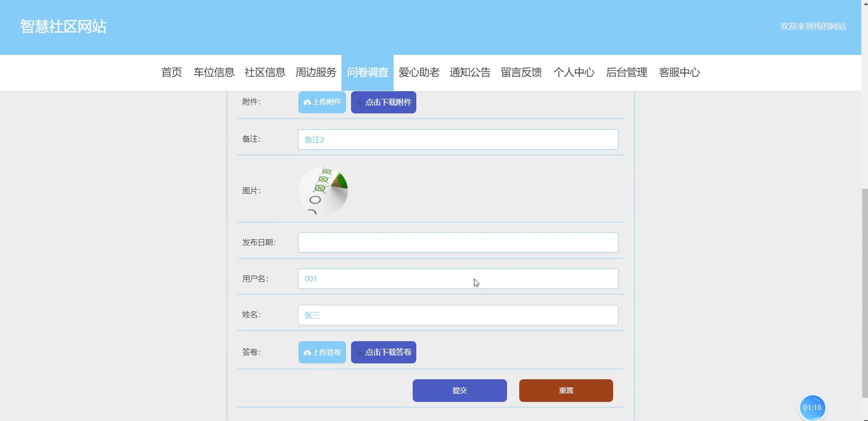Click the upload answer sheet button (上传答卷)
Image resolution: width=868 pixels, height=421 pixels.
pos(322,352)
